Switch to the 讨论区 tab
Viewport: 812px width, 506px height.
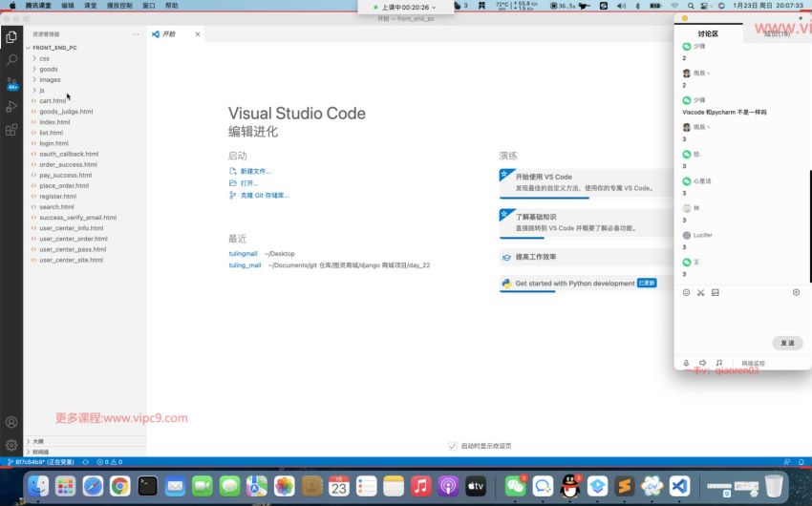point(708,33)
